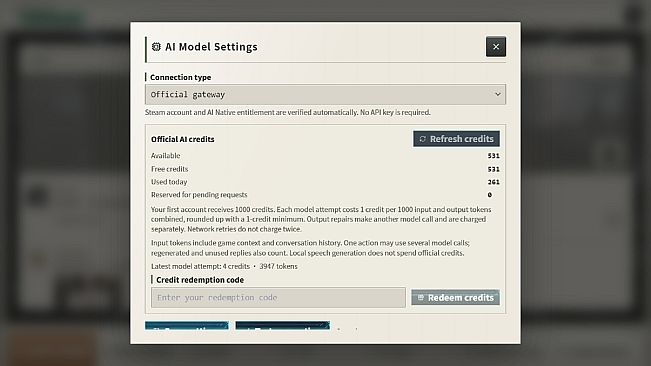
Task: Click the Connection type label
Action: coord(181,77)
